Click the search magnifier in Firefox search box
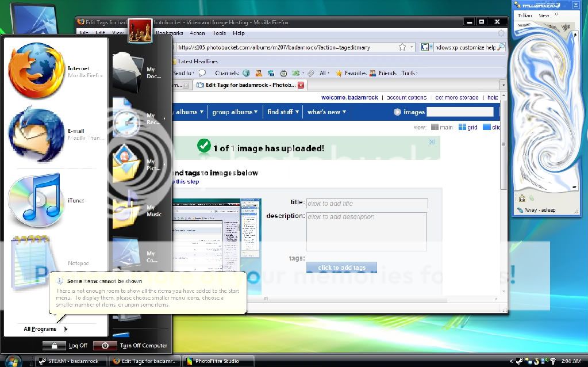 [x=501, y=47]
